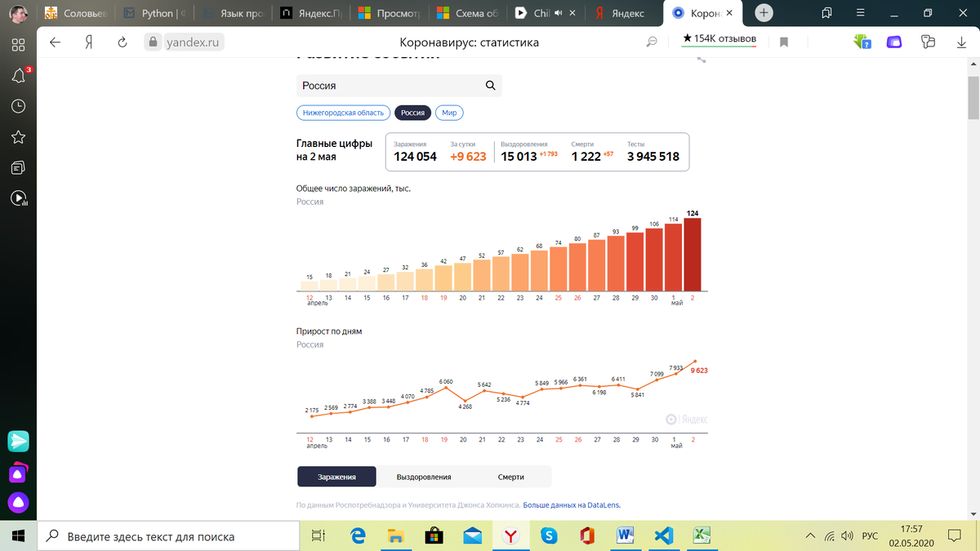Select the Мир region chip
Image resolution: width=980 pixels, height=551 pixels.
tap(449, 113)
